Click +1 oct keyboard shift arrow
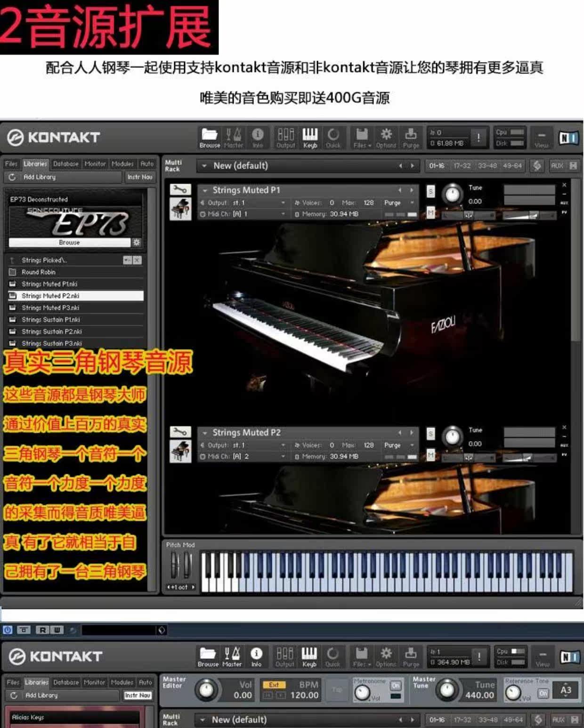 (x=193, y=587)
